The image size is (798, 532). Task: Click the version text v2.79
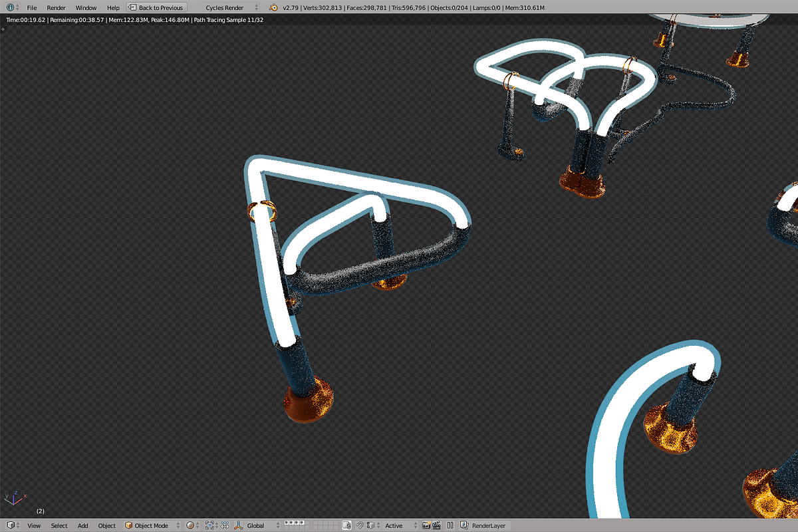click(290, 7)
